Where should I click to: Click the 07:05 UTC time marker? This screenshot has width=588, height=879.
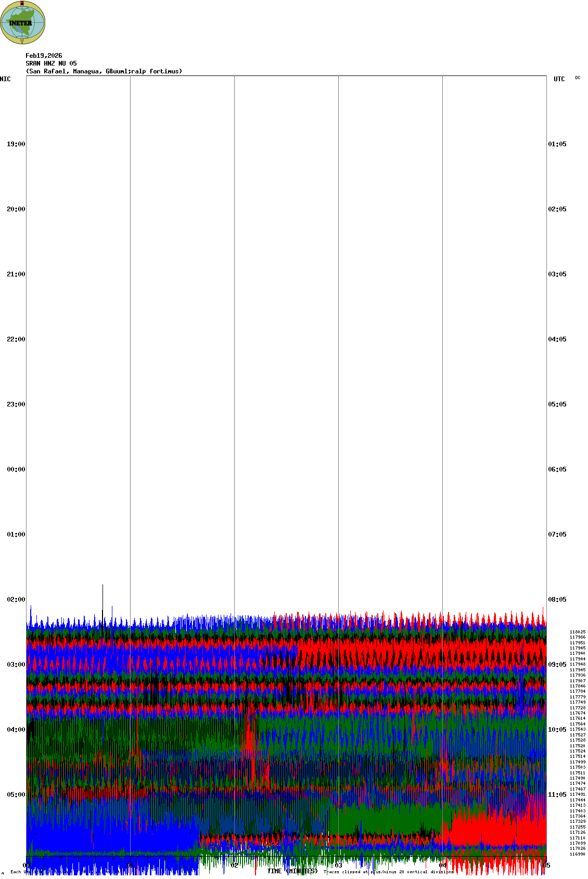tap(557, 534)
